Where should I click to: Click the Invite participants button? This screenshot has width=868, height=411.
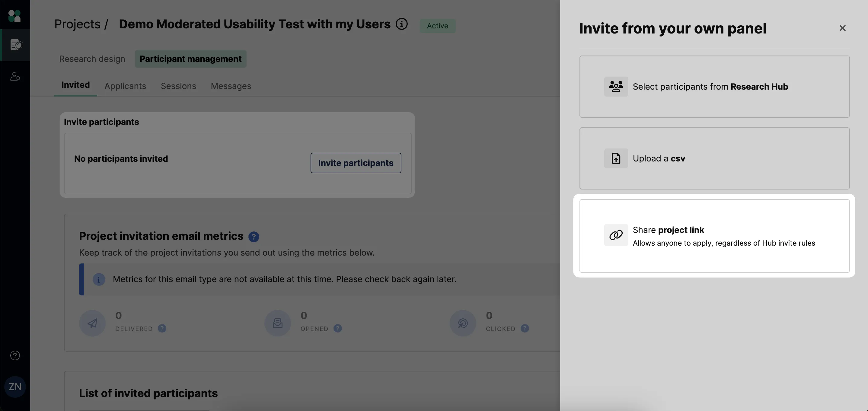tap(356, 163)
